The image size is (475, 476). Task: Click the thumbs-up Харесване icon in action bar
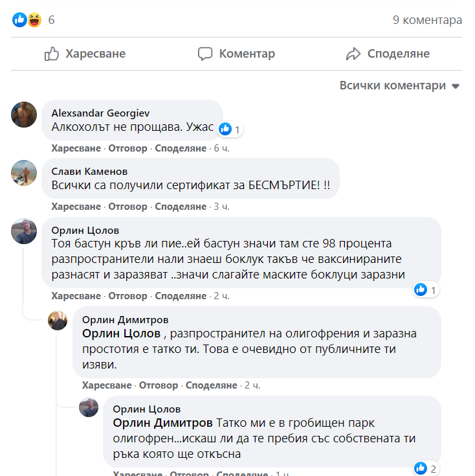[52, 54]
